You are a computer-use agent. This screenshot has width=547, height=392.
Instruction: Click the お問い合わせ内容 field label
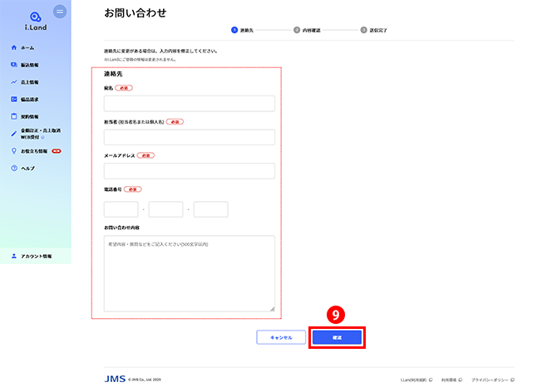(x=121, y=228)
